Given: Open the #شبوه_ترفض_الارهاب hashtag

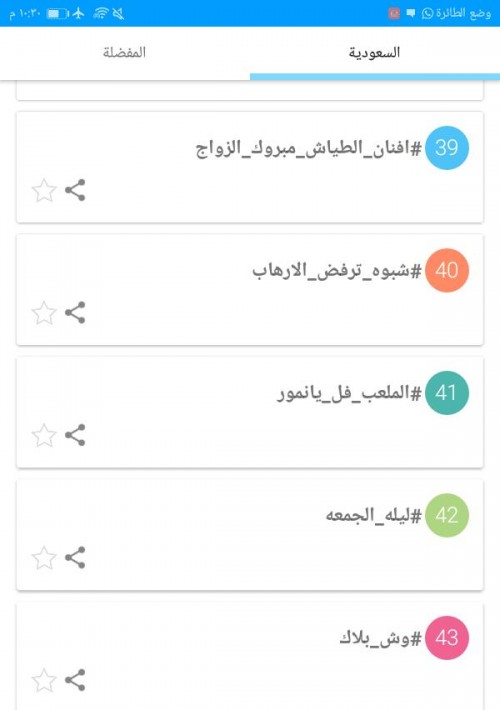Looking at the screenshot, I should [337, 270].
